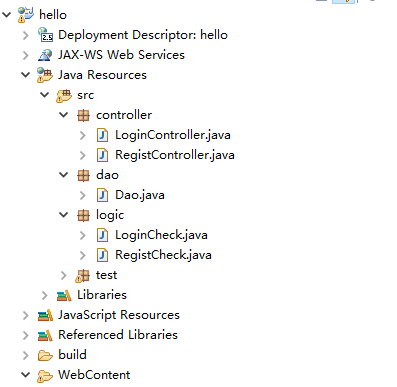
Task: Expand JAX-WS Web Services node
Action: pyautogui.click(x=26, y=55)
